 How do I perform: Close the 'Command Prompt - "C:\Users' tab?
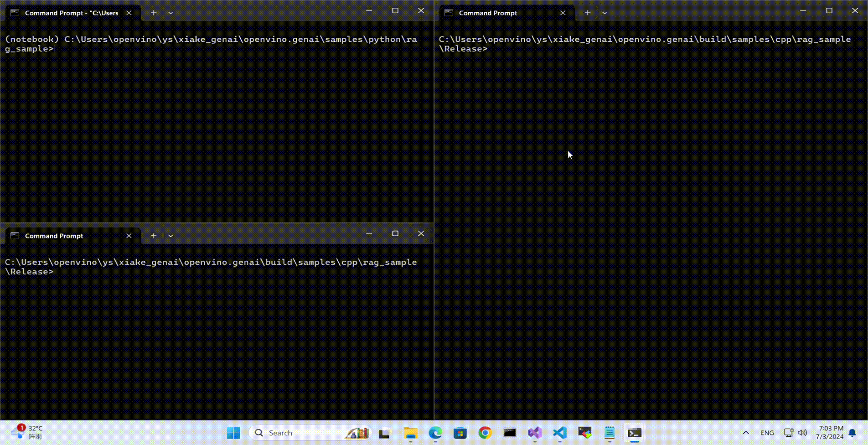click(129, 13)
